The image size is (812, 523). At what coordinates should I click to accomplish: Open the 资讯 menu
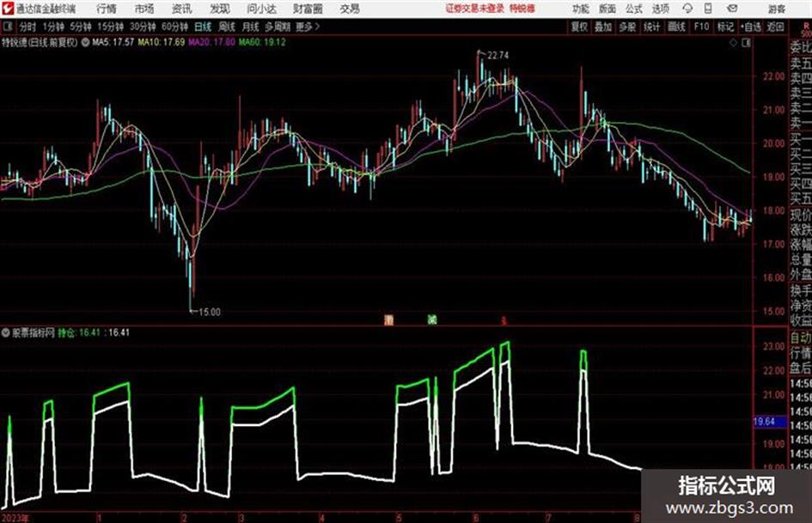(182, 9)
